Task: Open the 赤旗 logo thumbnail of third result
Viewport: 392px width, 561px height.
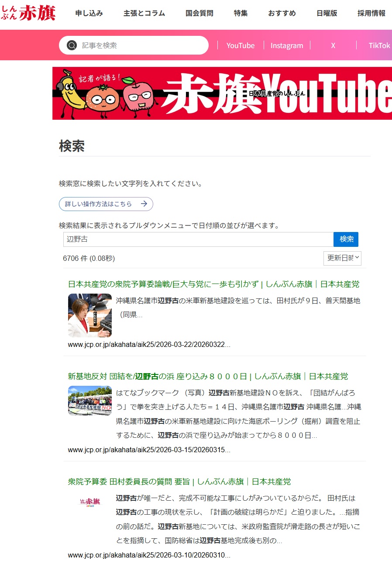Action: point(90,501)
